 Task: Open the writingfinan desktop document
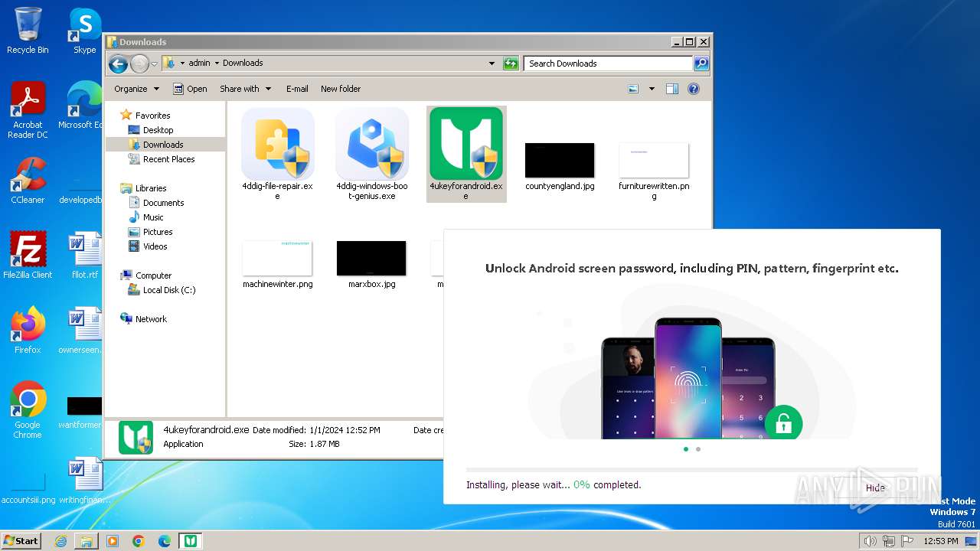tap(84, 481)
